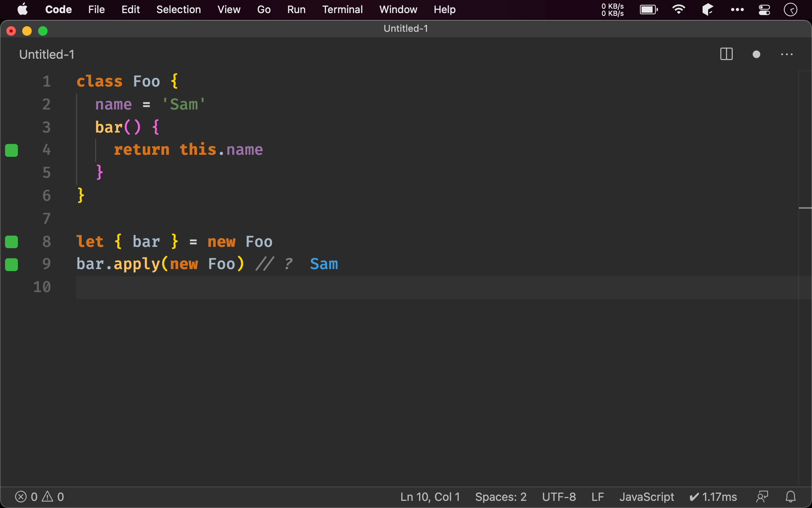Click the feedback person icon in status bar
This screenshot has height=508, width=812.
point(762,496)
